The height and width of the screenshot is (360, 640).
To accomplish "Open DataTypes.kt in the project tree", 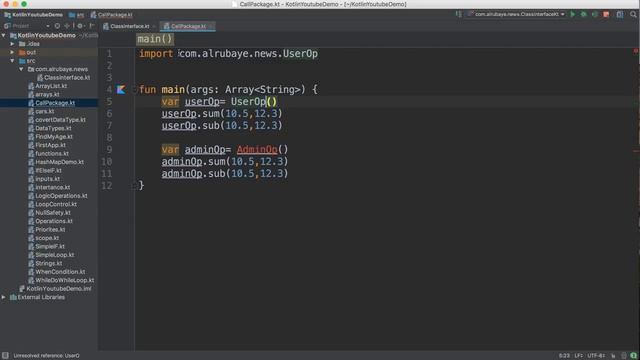I will point(49,128).
